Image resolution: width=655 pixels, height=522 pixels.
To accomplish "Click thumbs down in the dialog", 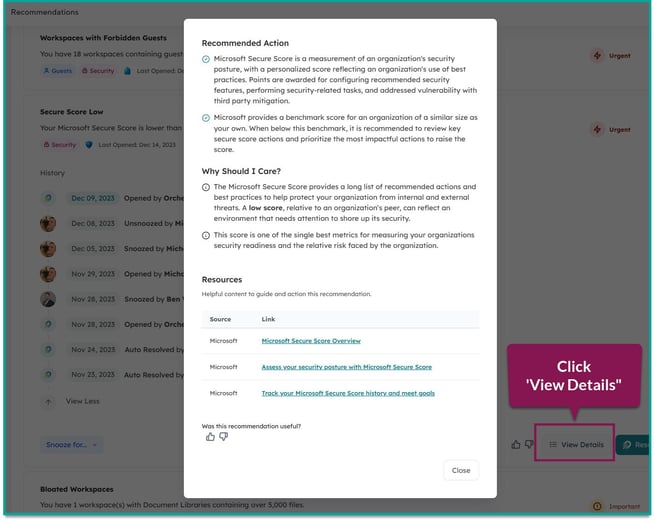I will pos(223,437).
